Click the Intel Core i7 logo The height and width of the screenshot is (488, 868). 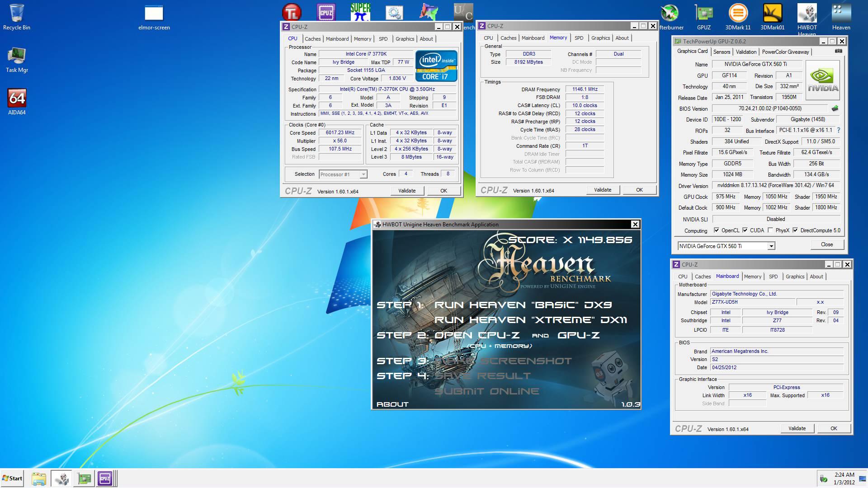(436, 66)
